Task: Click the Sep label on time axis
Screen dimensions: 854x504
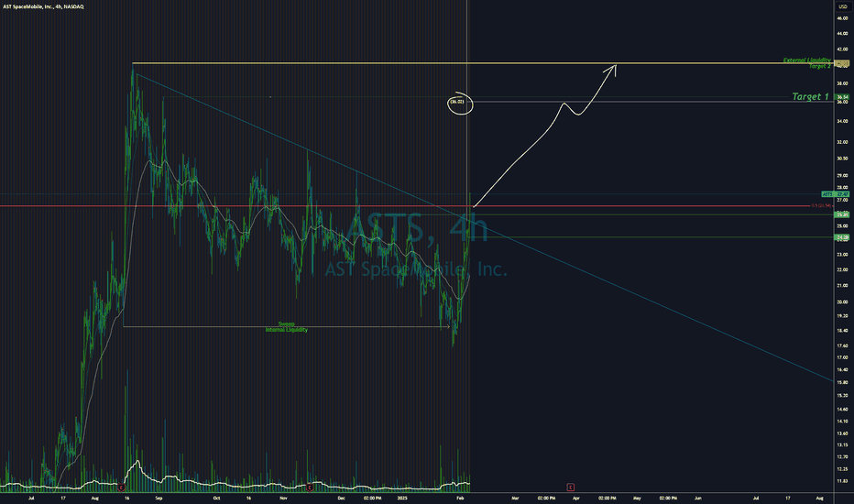Action: (x=159, y=498)
